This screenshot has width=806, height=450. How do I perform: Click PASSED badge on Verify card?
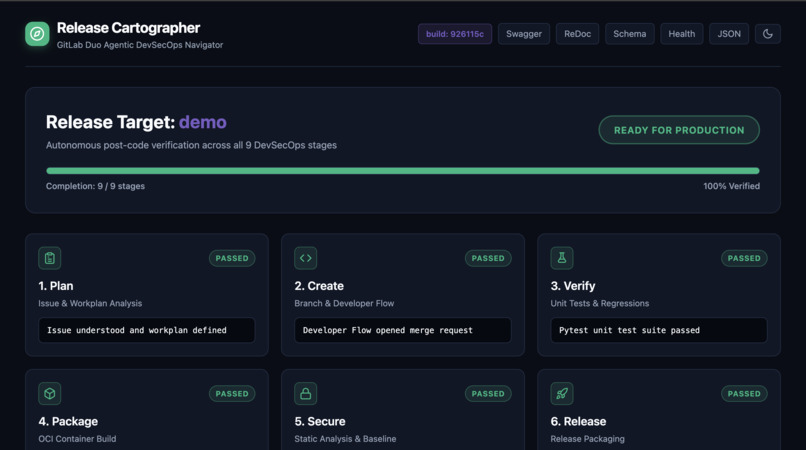[744, 258]
